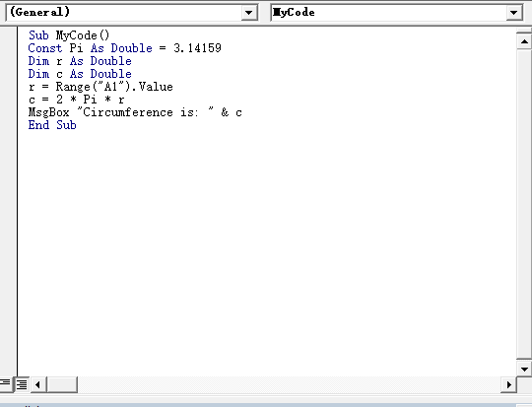
Task: Click the MsgBox Circumference line
Action: point(135,112)
